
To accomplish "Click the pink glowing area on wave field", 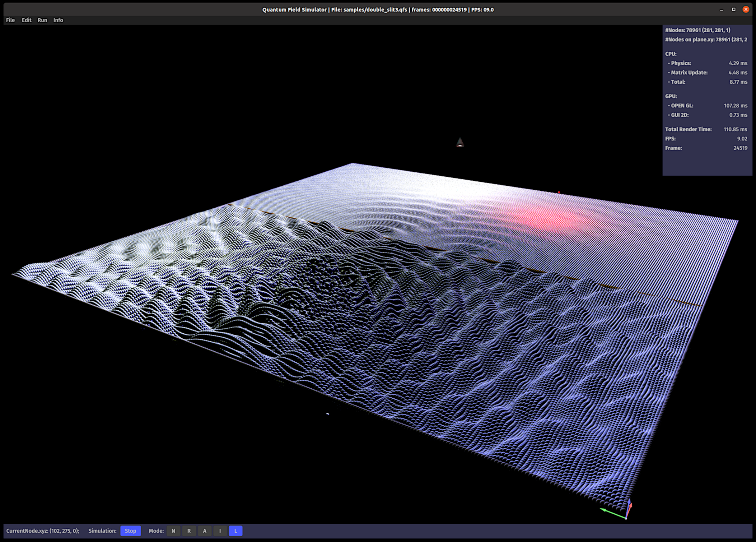I will click(x=553, y=217).
